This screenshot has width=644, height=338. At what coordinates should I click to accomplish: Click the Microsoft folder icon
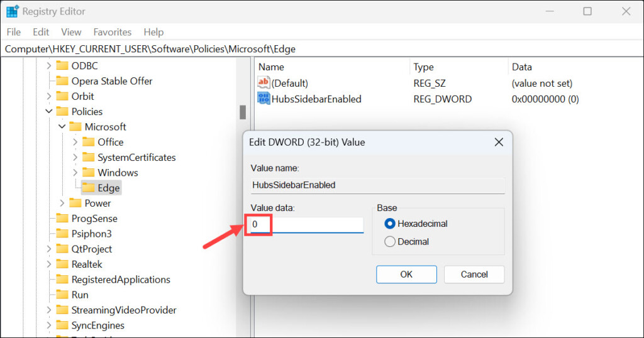point(75,126)
